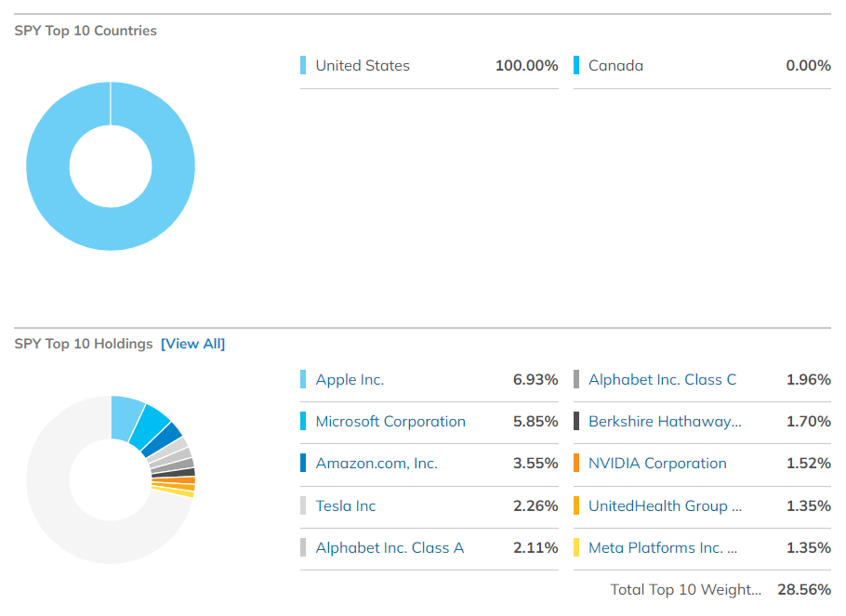The width and height of the screenshot is (846, 616).
Task: Open the View All holdings link
Action: pos(192,344)
